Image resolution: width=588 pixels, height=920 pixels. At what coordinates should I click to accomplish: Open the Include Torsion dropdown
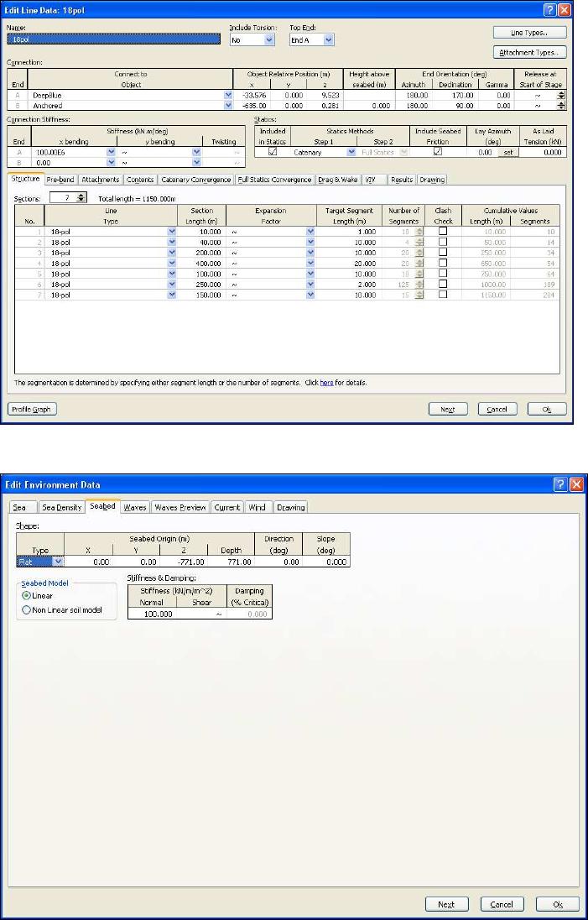click(269, 39)
